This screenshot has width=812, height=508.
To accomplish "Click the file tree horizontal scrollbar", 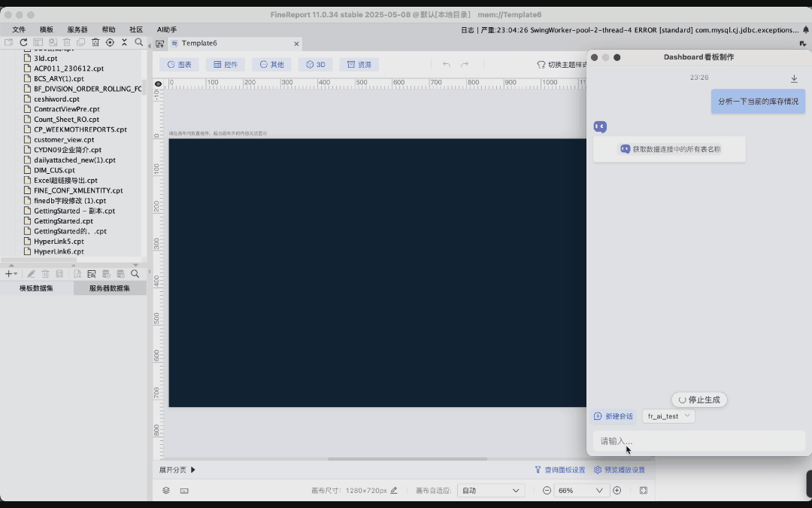I will pos(39,260).
